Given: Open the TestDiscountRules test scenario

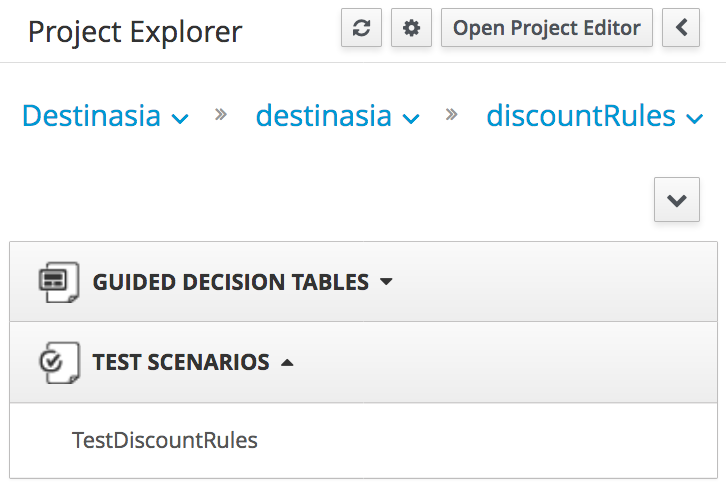Looking at the screenshot, I should pos(165,440).
